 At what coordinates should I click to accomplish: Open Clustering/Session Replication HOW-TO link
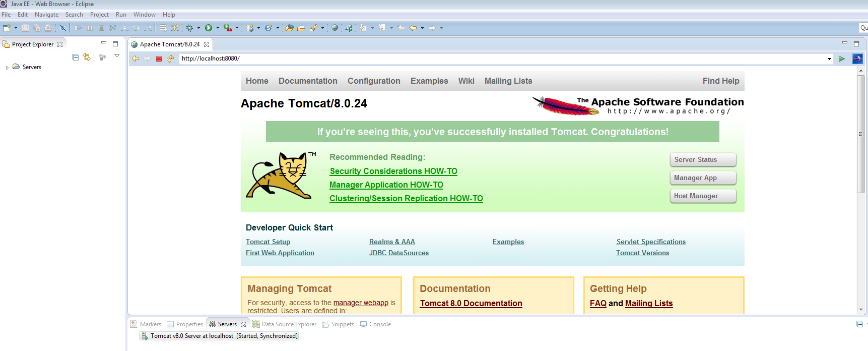[x=406, y=199]
